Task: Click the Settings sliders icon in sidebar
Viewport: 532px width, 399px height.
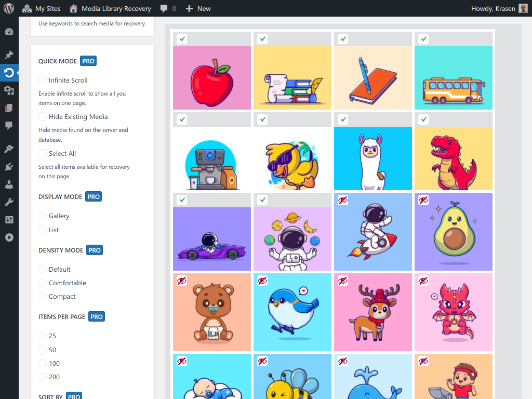Action: (9, 220)
